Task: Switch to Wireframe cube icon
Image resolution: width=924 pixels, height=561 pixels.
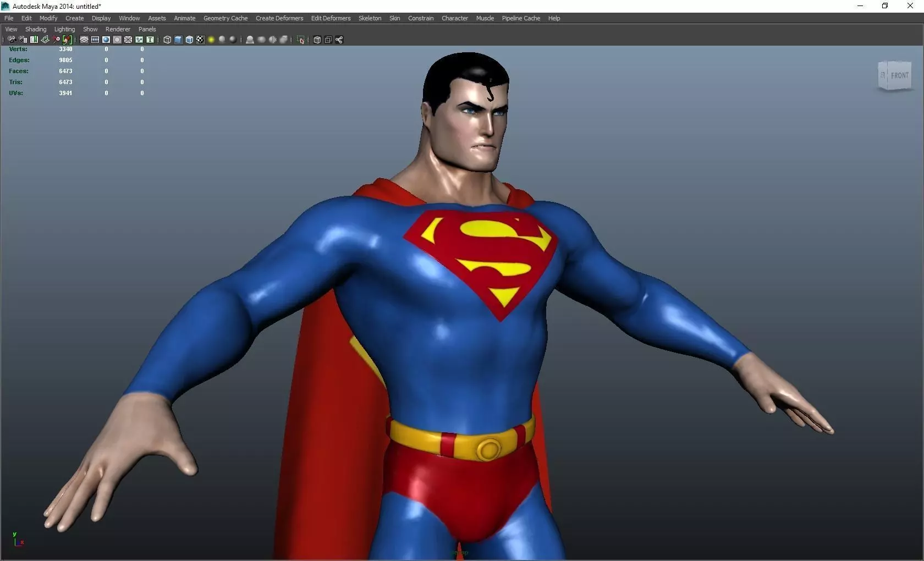Action: (x=167, y=40)
